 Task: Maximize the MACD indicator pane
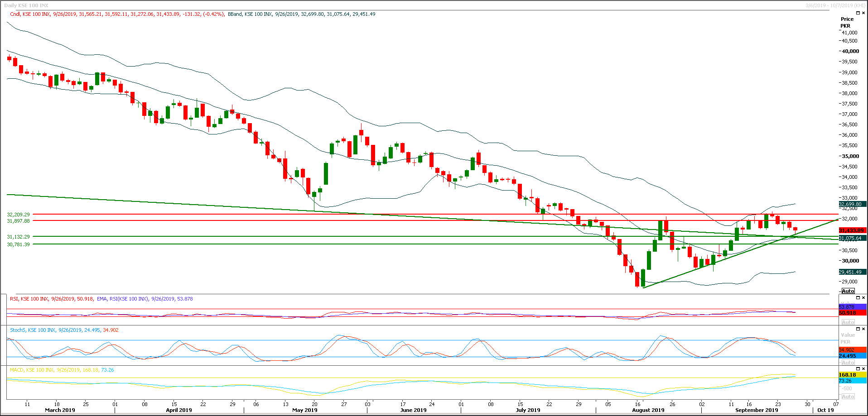(858, 368)
